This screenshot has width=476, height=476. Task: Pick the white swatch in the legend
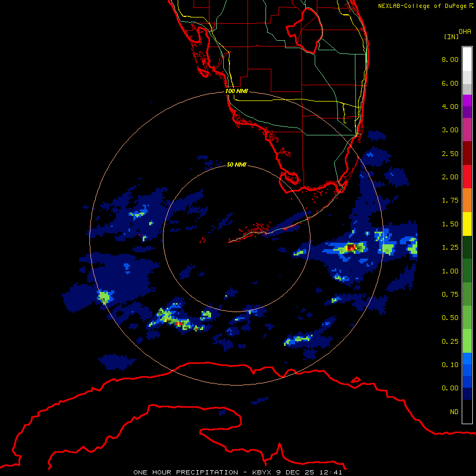[467, 59]
